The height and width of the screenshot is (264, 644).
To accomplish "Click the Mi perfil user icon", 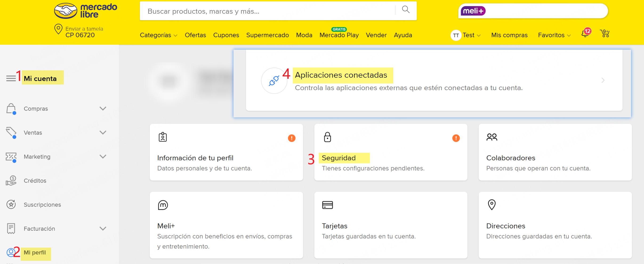I will click(11, 252).
